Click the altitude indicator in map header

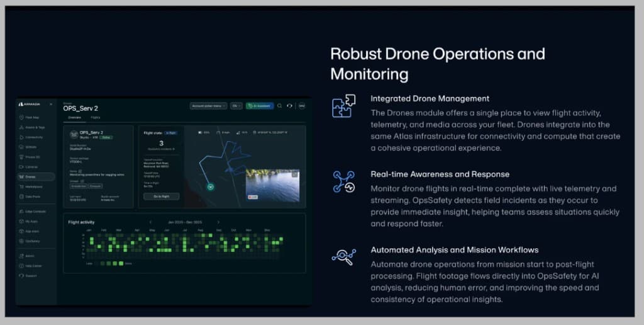(x=242, y=132)
